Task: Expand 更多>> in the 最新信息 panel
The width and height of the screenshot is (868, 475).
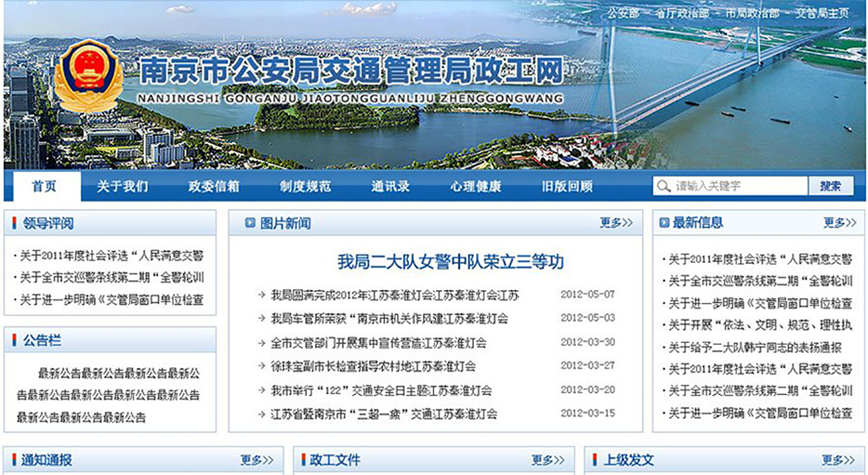Action: pos(839,223)
